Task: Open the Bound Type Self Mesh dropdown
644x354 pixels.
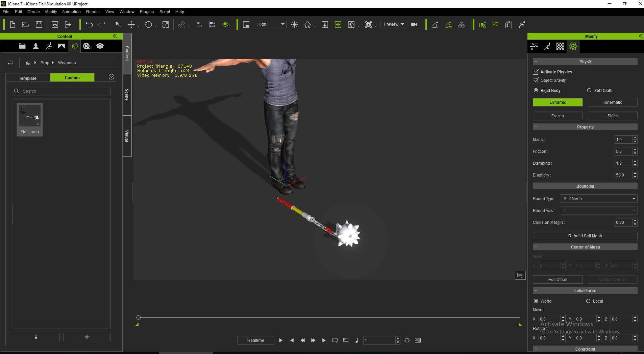Action: pyautogui.click(x=598, y=199)
